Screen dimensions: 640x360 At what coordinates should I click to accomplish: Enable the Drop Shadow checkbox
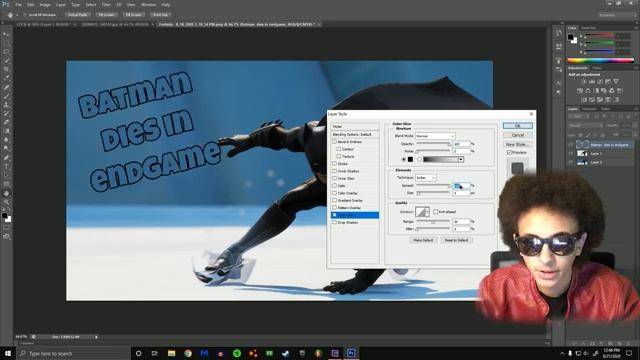click(335, 222)
